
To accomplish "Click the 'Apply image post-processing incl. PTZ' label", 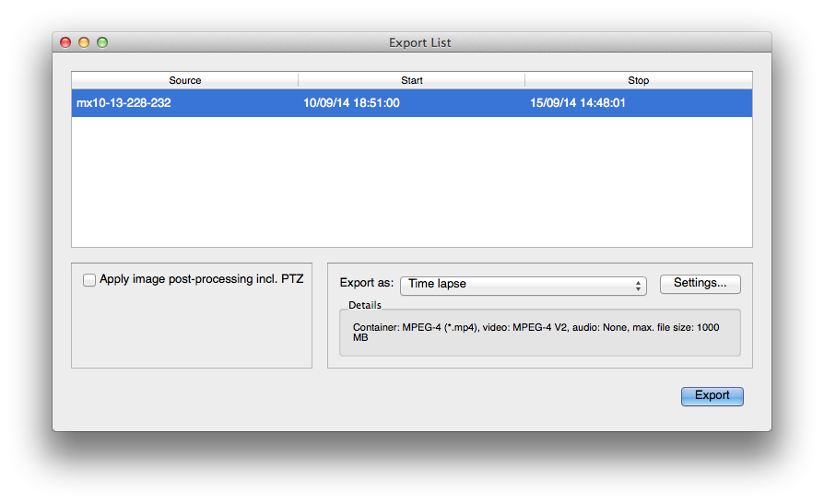I will point(202,279).
